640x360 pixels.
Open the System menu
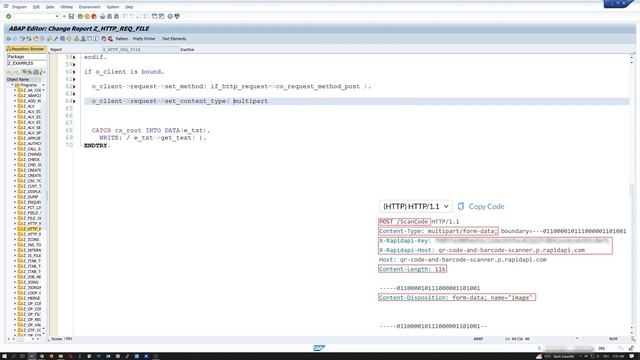point(113,7)
